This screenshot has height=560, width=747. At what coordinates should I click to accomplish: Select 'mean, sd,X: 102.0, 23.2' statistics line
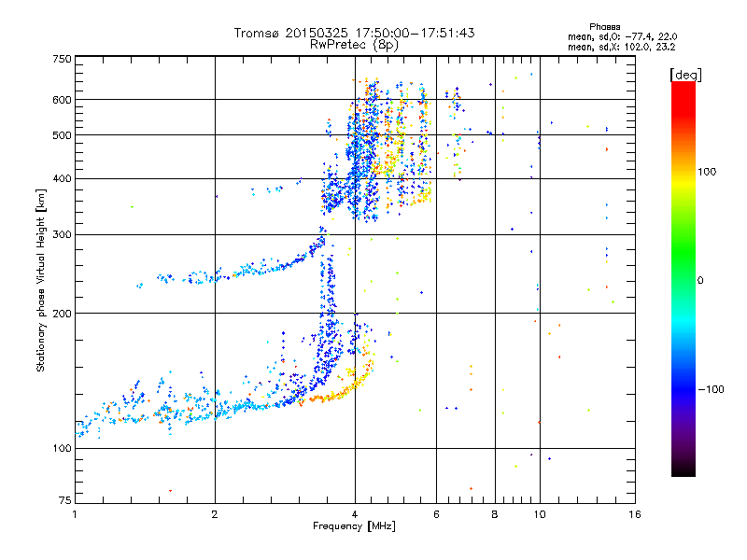coord(621,47)
